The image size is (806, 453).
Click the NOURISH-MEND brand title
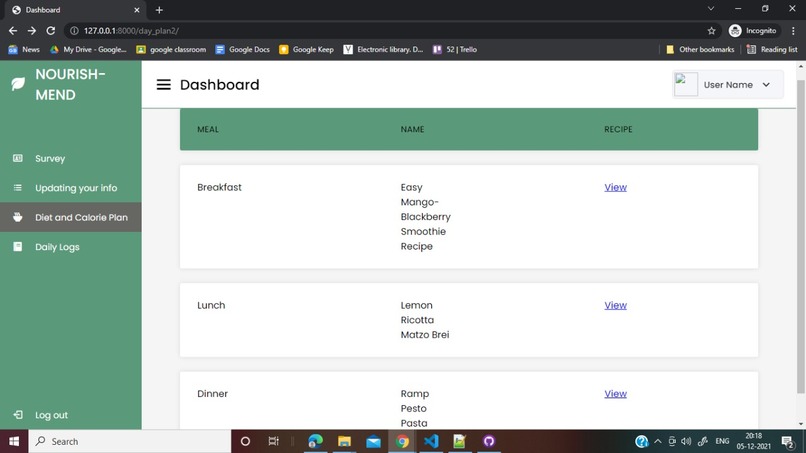tap(70, 84)
